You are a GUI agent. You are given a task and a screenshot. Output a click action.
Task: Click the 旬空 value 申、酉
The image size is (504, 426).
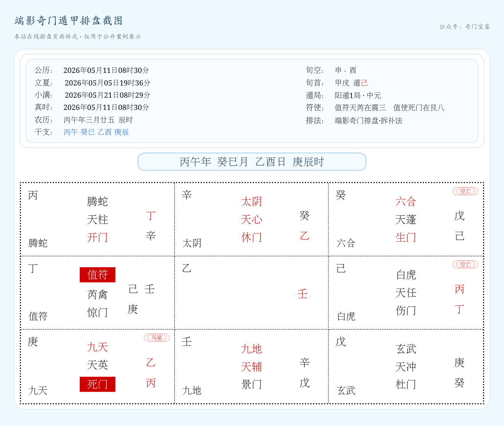346,70
